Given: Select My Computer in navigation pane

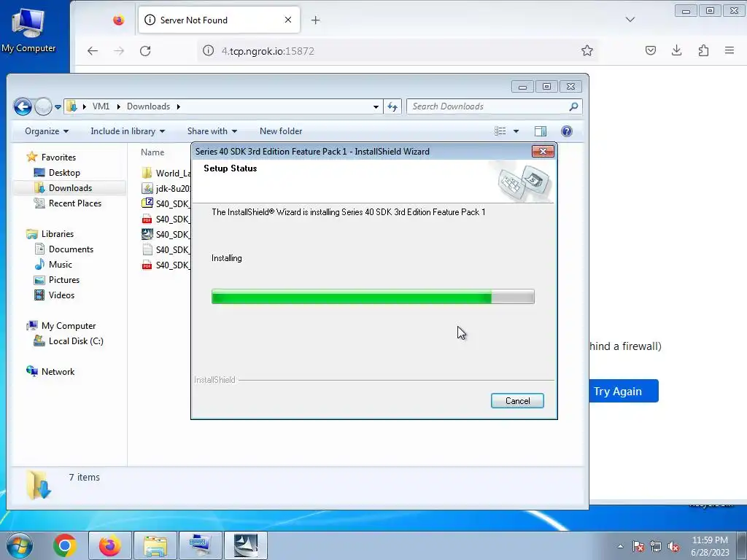Looking at the screenshot, I should click(68, 326).
